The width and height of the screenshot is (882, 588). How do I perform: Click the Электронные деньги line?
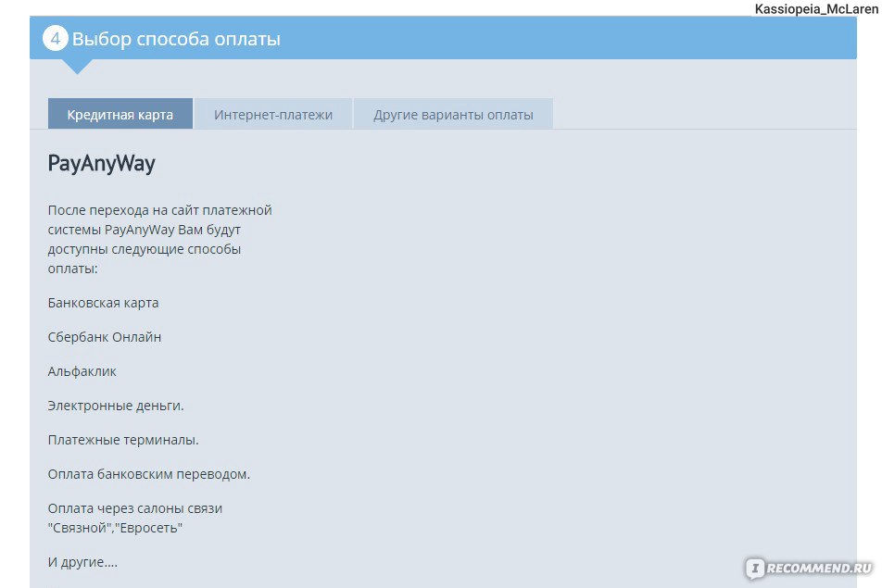coord(116,406)
